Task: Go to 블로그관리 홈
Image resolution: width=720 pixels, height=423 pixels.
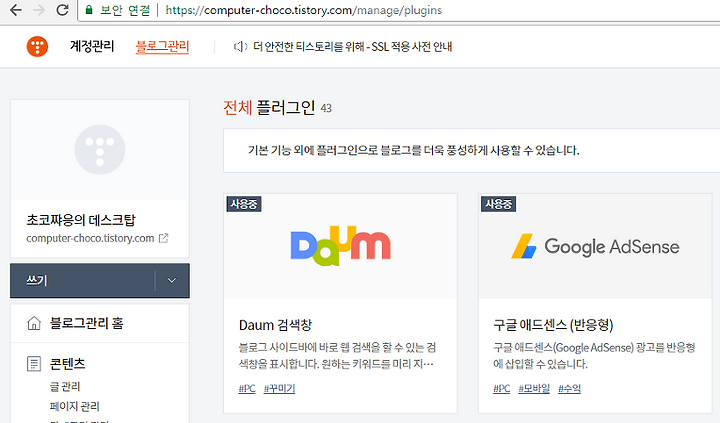Action: (86, 323)
